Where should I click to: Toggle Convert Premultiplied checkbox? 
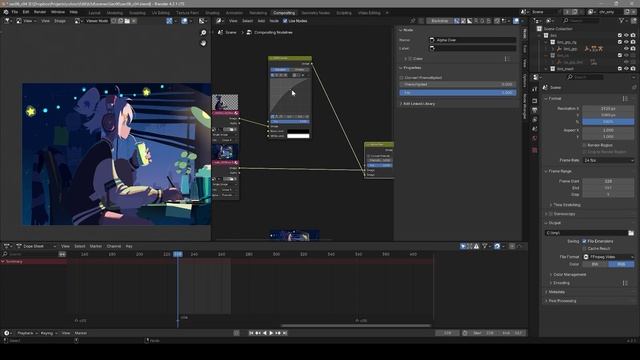coord(402,78)
